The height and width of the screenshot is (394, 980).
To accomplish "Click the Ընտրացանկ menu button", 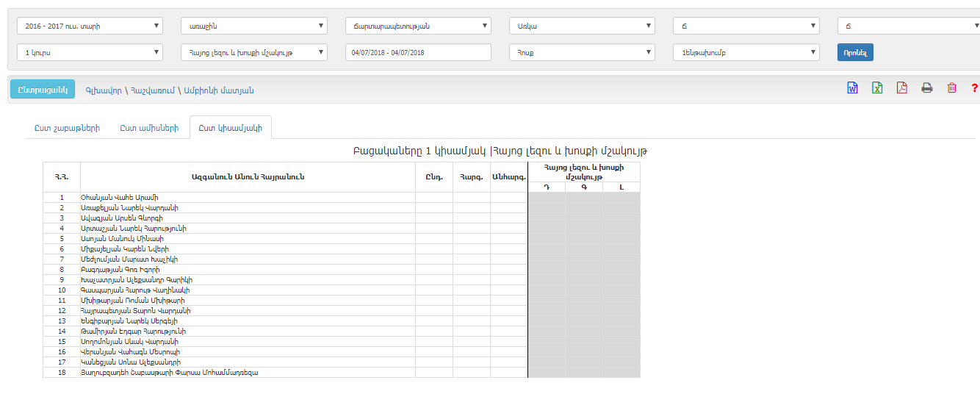I will pyautogui.click(x=43, y=89).
